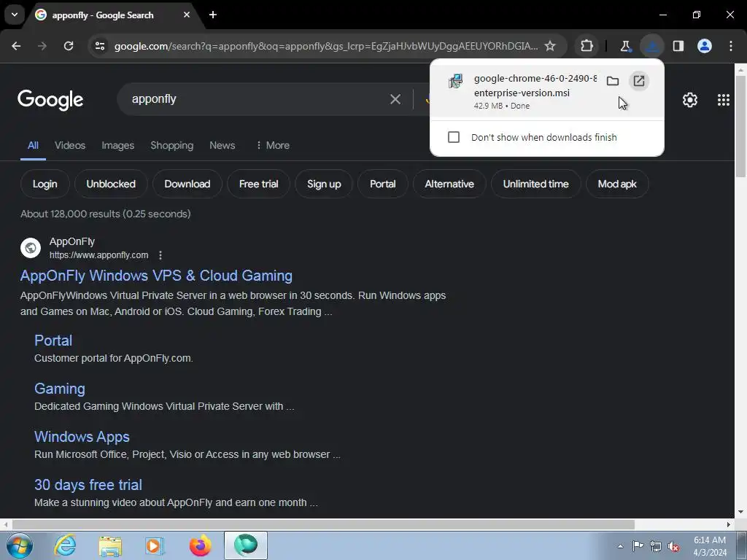Open Chrome Labs flask icon

tap(625, 46)
